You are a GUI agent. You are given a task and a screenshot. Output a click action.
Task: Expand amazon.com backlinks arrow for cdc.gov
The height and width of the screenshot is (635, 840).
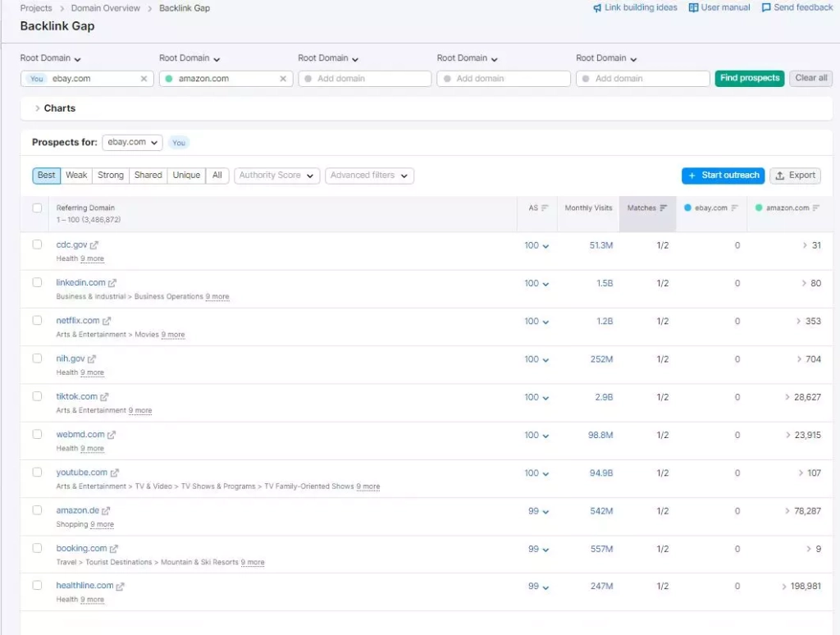[x=805, y=245]
